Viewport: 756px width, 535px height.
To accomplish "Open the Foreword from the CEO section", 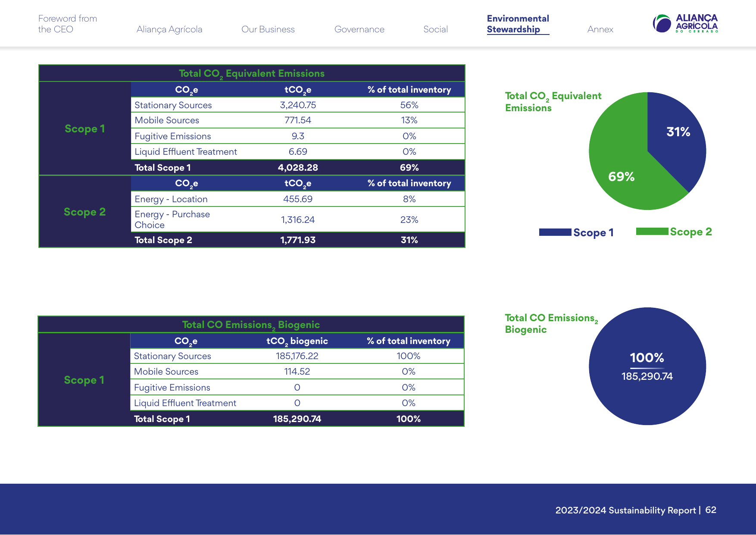I will (68, 24).
